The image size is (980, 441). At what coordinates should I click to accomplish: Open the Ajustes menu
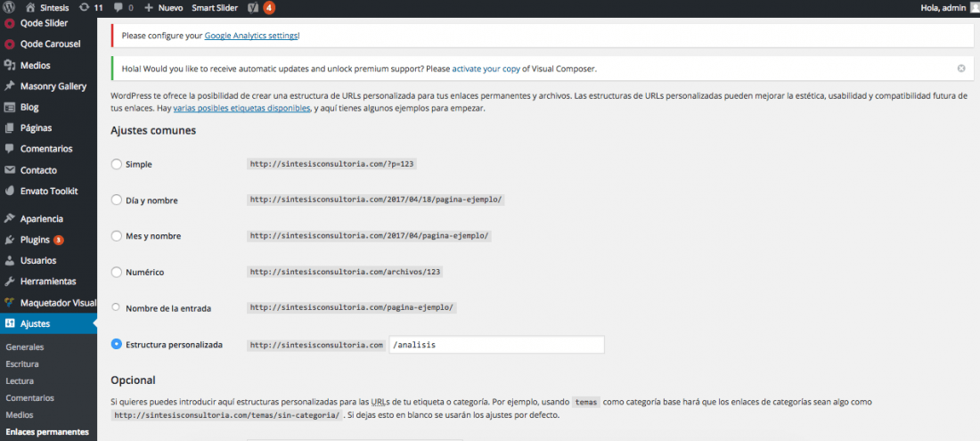35,323
